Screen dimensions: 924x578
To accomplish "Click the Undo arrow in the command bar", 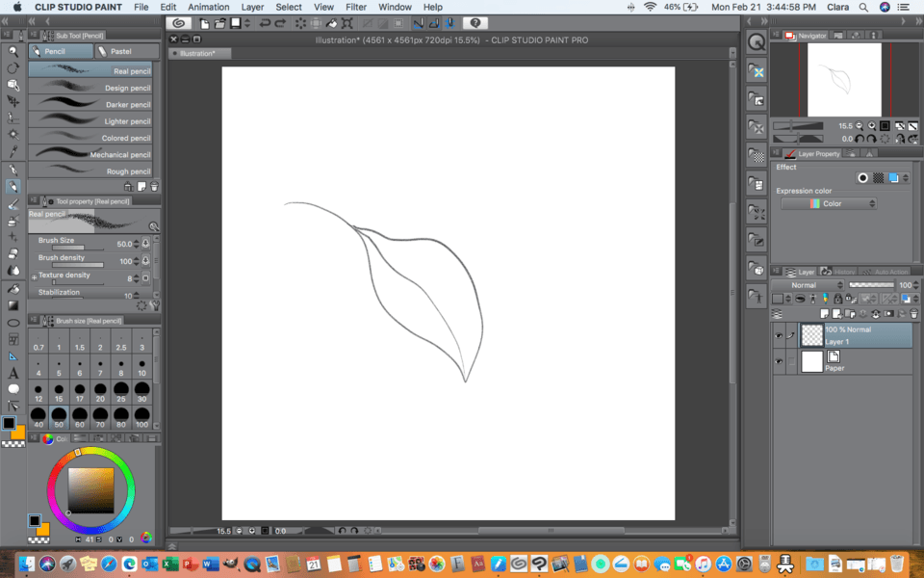I will pyautogui.click(x=265, y=23).
